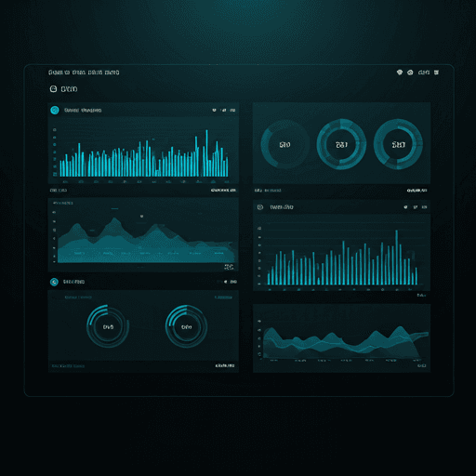Click the left footer label below the top-left bar chart
The width and height of the screenshot is (476, 476).
click(59, 190)
